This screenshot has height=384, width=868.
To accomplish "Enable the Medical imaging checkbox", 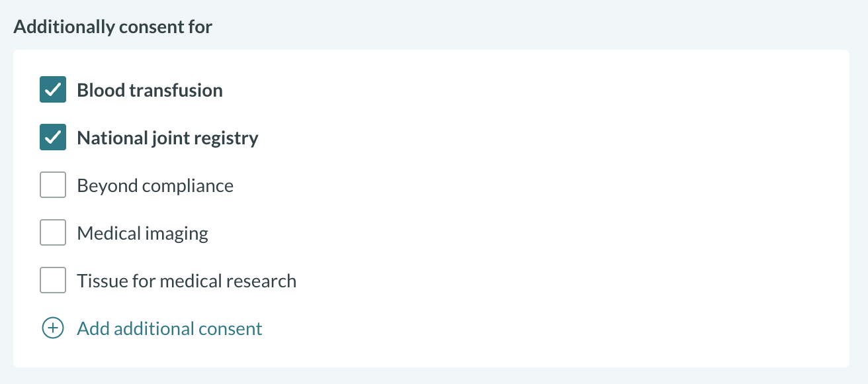I will click(x=53, y=233).
